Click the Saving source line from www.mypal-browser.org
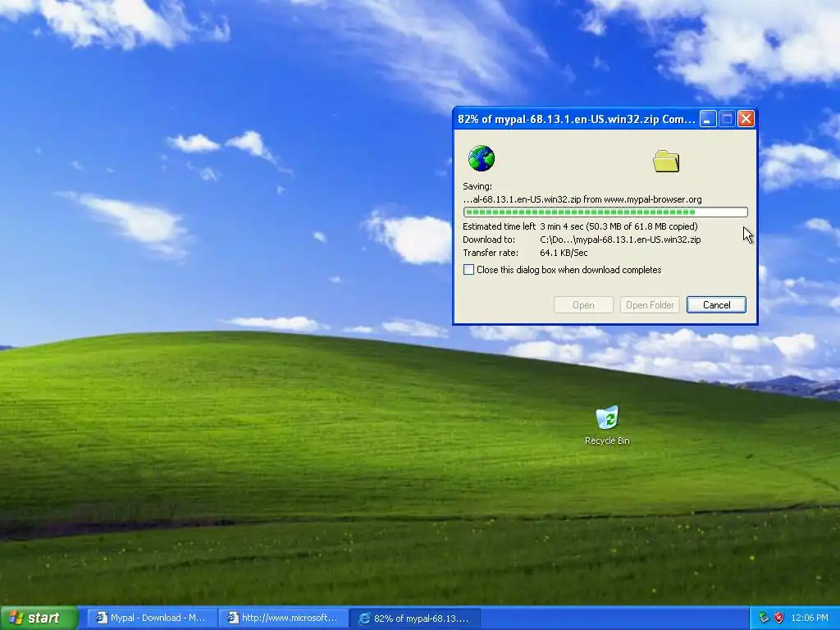This screenshot has height=630, width=840. (582, 199)
